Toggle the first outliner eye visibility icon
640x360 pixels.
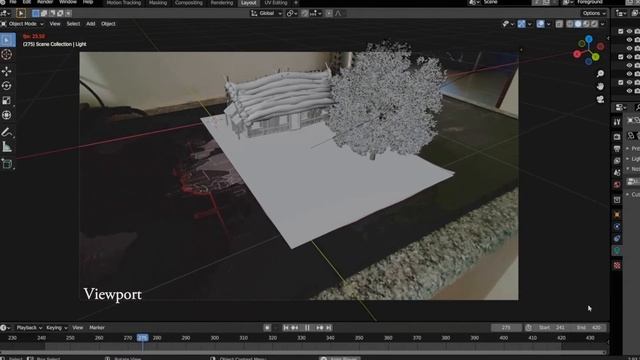[x=629, y=31]
